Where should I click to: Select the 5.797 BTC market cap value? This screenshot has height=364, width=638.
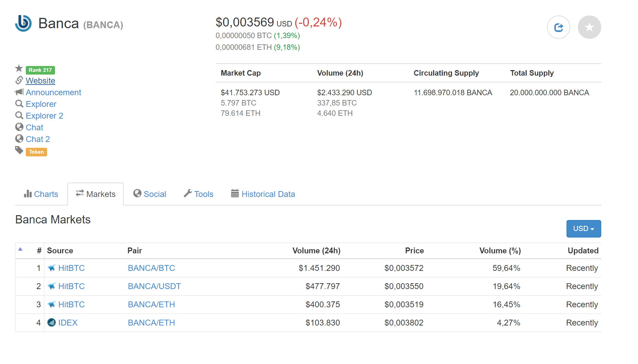click(x=239, y=103)
